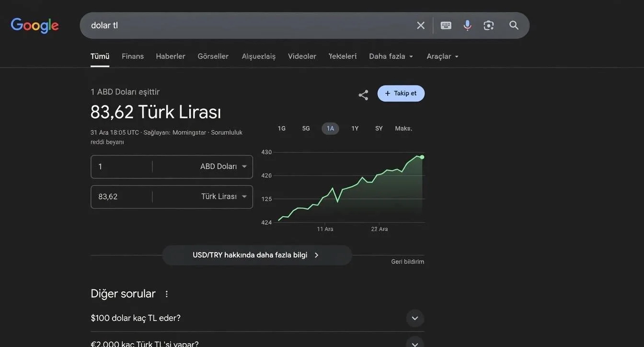Share the exchange rate result

tap(363, 95)
